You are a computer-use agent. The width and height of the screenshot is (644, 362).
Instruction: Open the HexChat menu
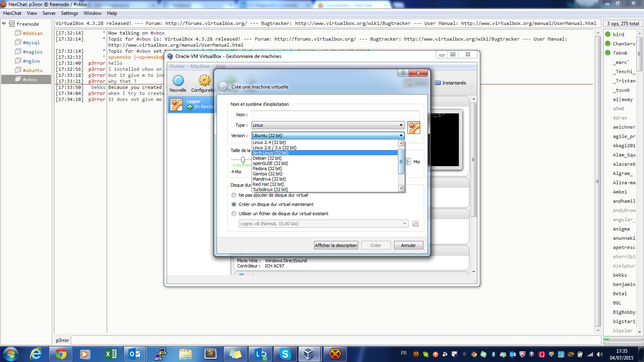click(12, 13)
